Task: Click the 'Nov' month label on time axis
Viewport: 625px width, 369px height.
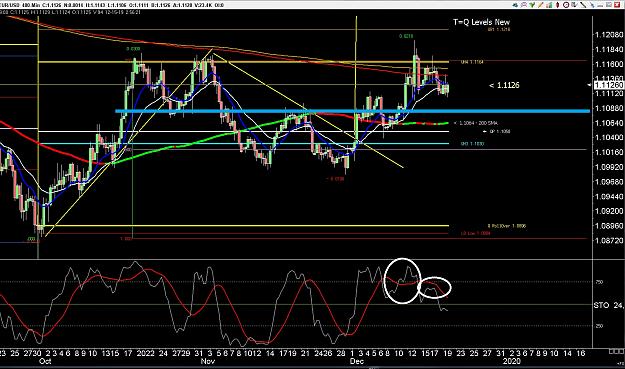Action: 208,361
